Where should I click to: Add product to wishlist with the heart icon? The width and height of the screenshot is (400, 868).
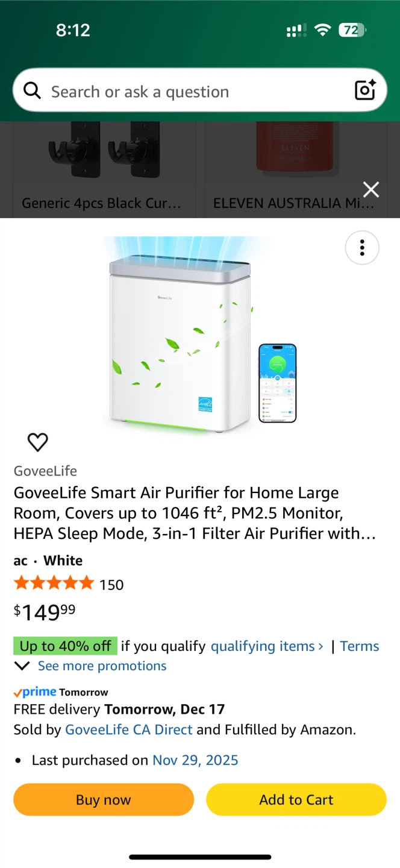point(38,442)
